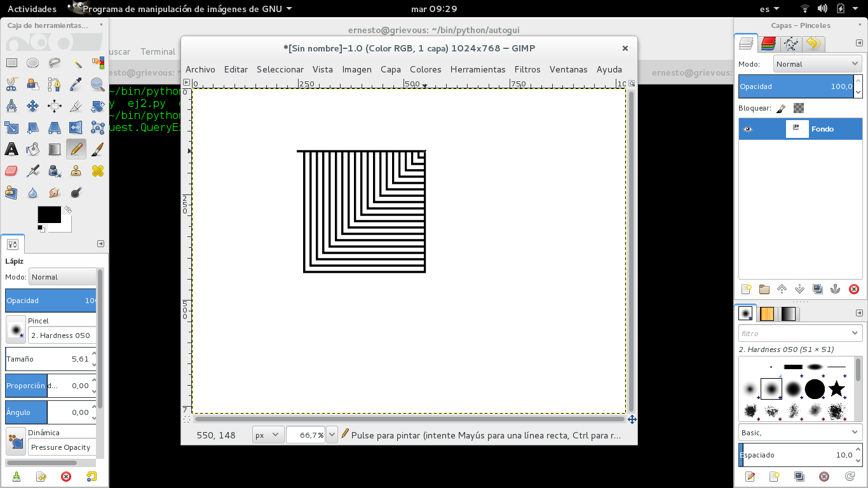Select the Fuzzy Select magic wand
This screenshot has height=488, width=868.
[76, 63]
